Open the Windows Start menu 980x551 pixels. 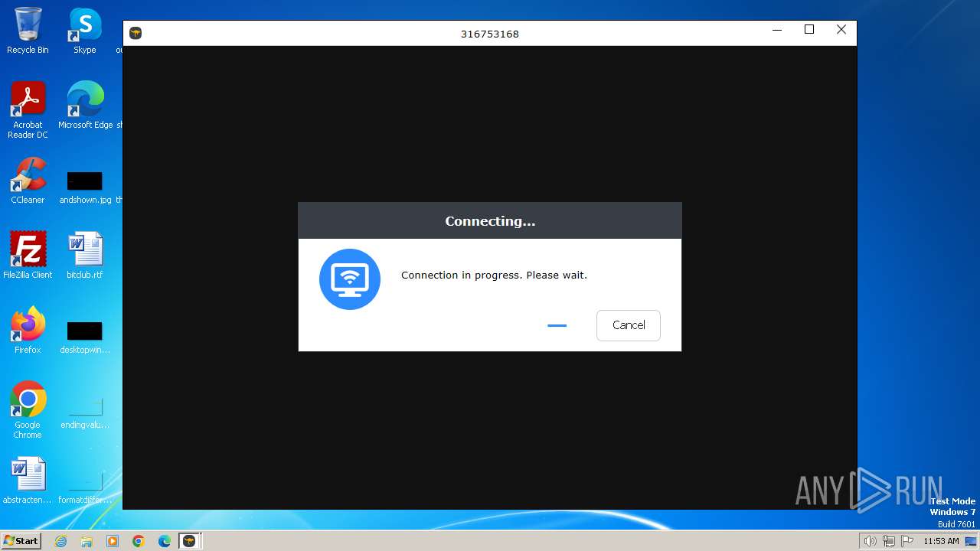[21, 540]
